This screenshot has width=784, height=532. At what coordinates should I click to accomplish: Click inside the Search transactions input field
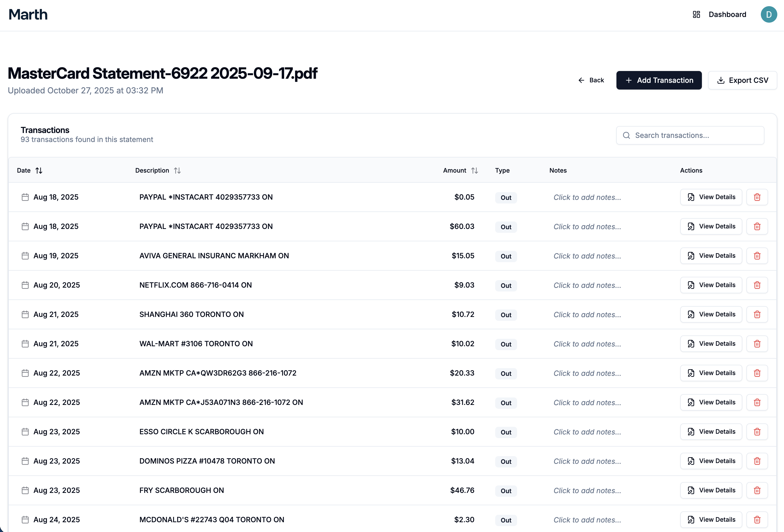point(690,135)
